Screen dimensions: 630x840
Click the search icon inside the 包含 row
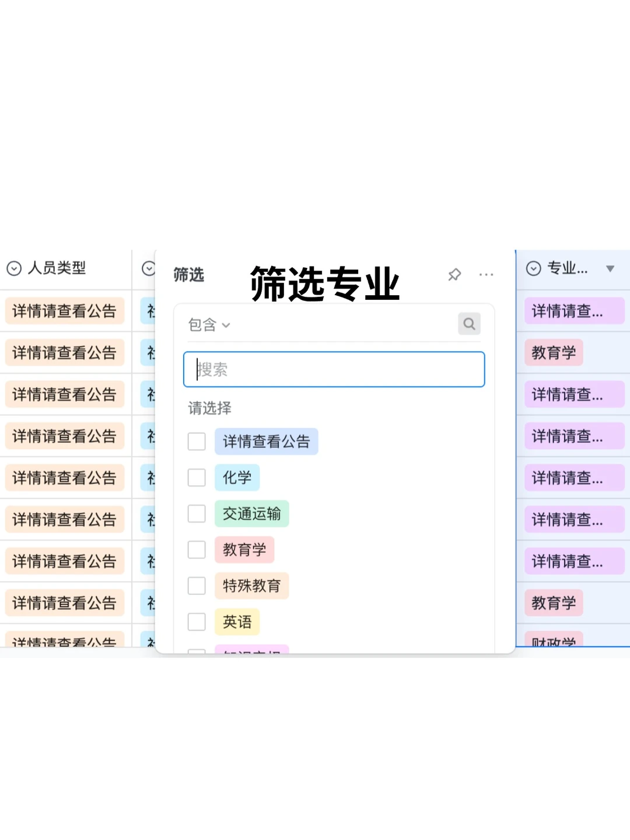[470, 324]
